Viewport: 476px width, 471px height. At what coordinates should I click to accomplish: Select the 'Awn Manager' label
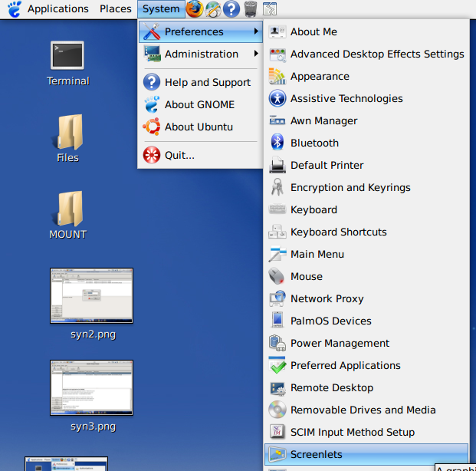(323, 120)
